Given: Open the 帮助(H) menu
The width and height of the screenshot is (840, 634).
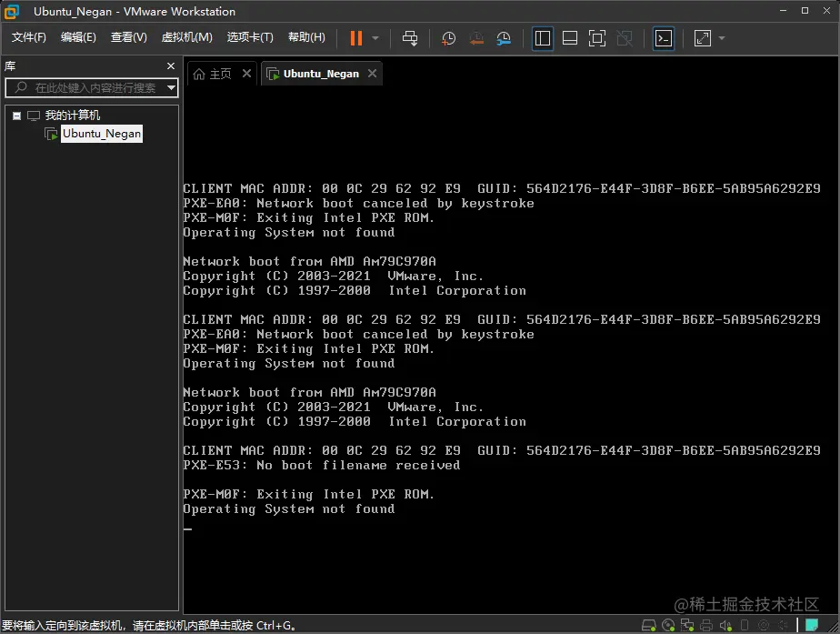Looking at the screenshot, I should (306, 37).
